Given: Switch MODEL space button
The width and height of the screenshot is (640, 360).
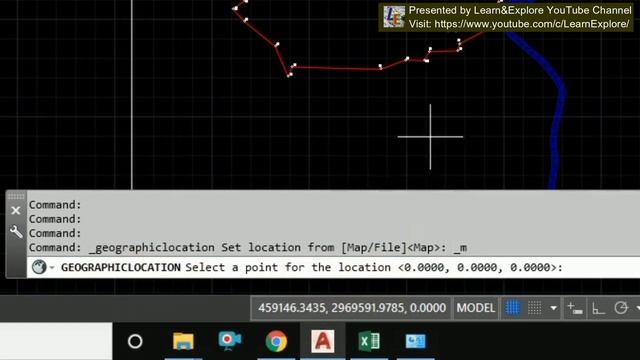Looking at the screenshot, I should [x=476, y=308].
